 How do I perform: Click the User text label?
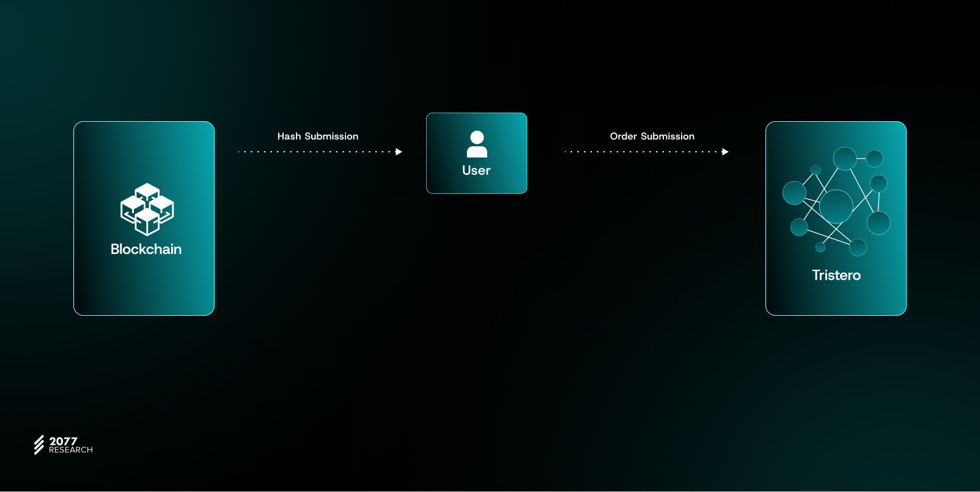(476, 171)
